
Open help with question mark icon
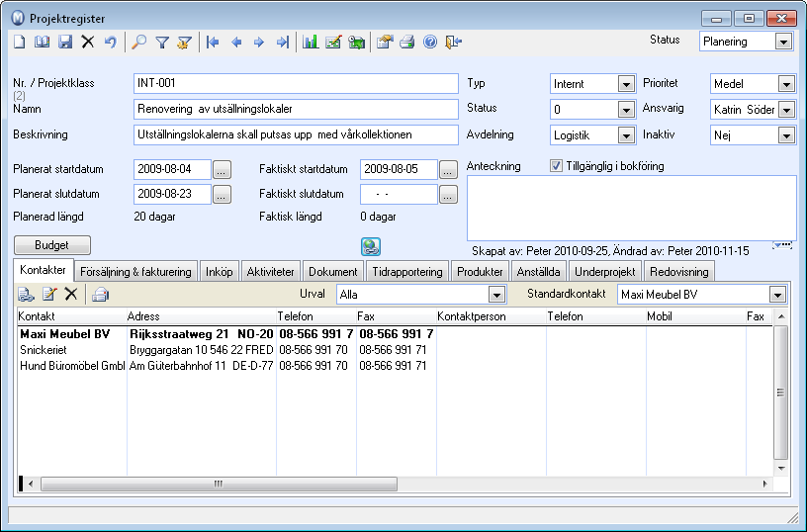(x=430, y=42)
